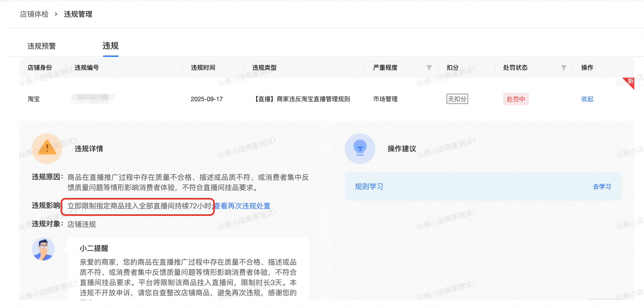Click the 市场管理 severity cell
This screenshot has width=644, height=307.
[x=385, y=99]
